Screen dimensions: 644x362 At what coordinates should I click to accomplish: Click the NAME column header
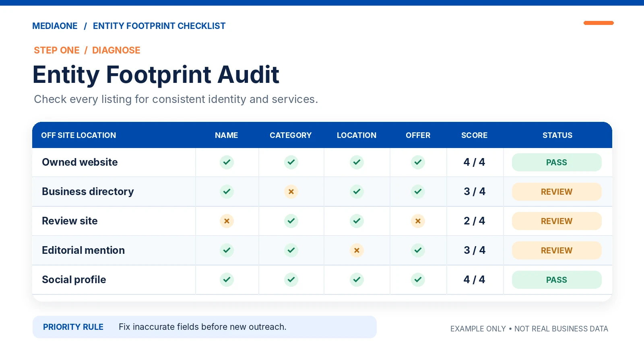point(227,135)
